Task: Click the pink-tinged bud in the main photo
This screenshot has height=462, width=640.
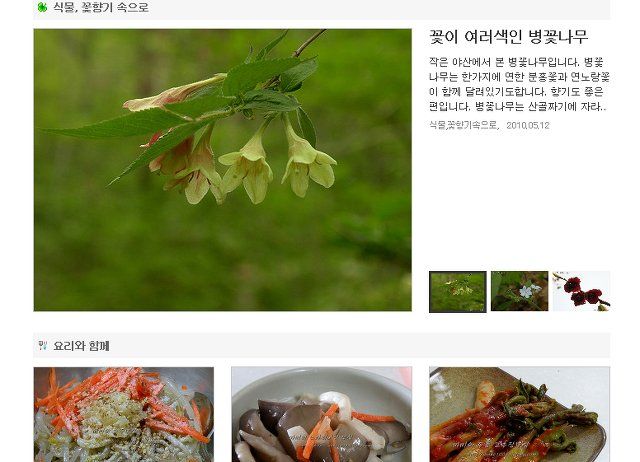Action: click(x=173, y=94)
